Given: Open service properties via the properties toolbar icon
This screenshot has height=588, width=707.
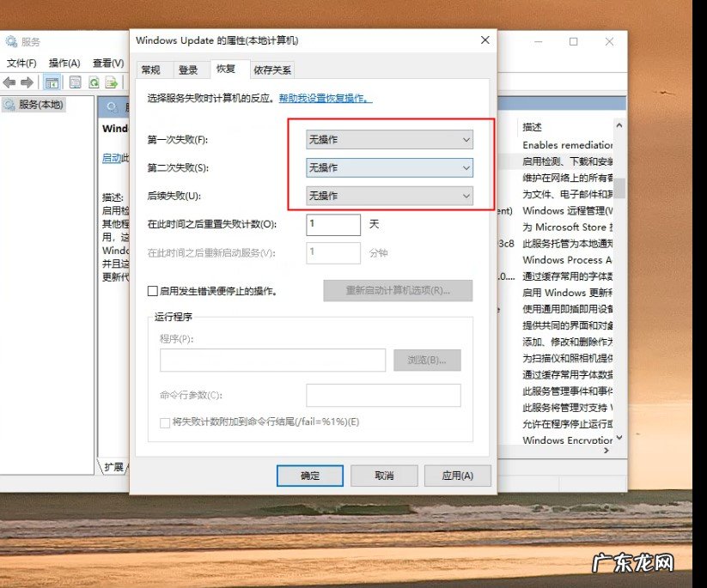Looking at the screenshot, I should pos(75,82).
